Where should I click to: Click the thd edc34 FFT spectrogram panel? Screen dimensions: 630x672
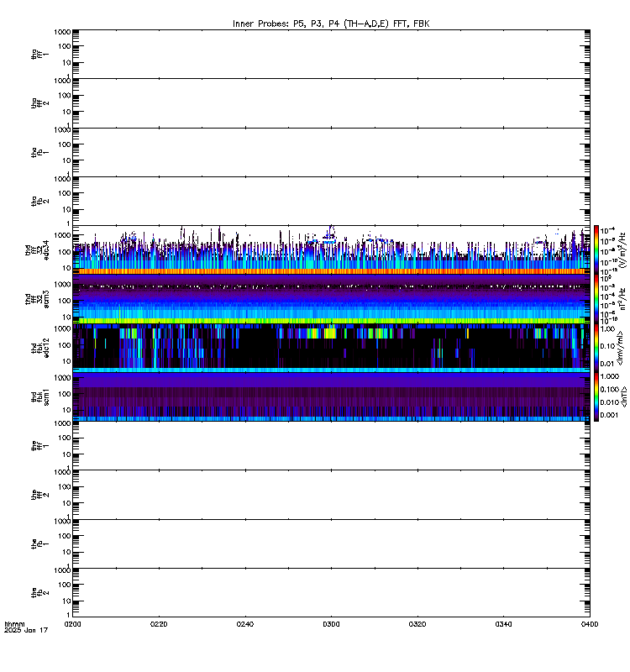click(x=331, y=249)
